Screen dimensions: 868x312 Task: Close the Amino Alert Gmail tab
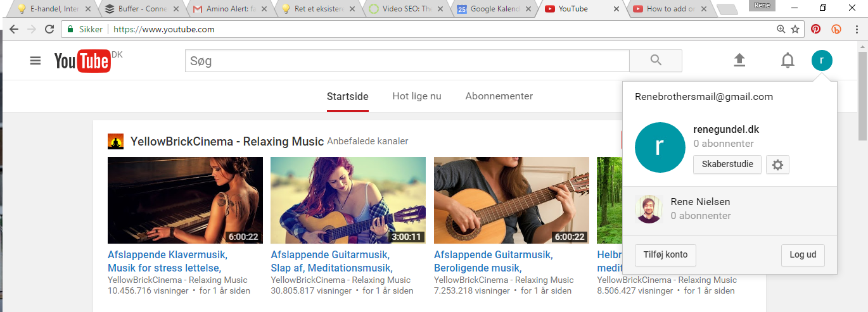(x=264, y=9)
